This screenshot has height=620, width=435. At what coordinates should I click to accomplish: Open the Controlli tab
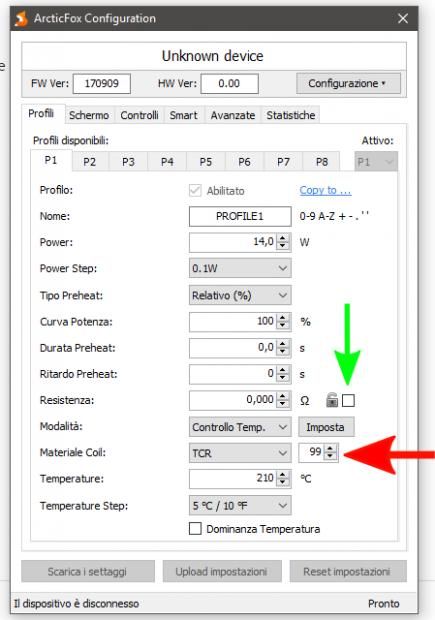139,115
